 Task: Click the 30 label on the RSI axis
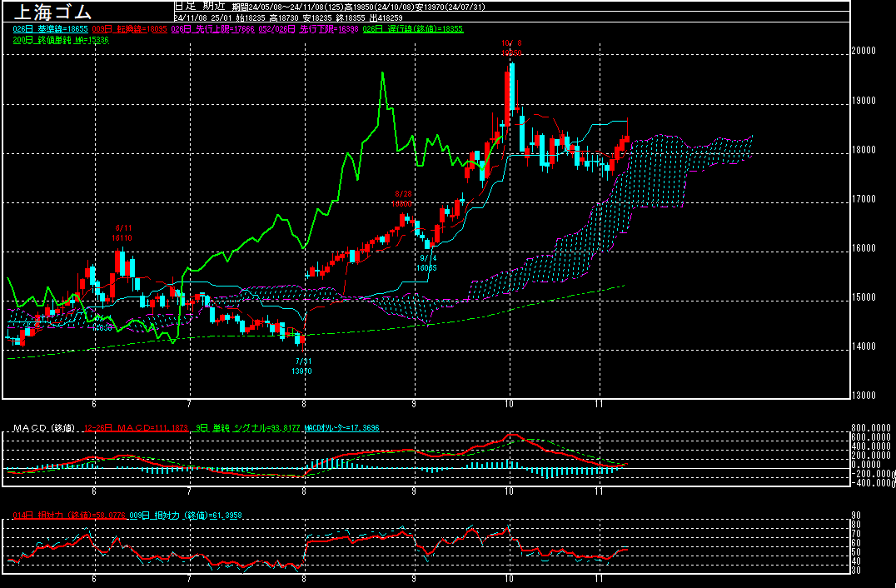856,571
